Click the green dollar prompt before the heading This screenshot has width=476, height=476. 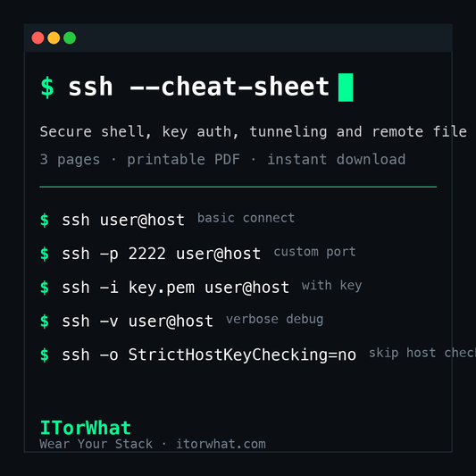[x=47, y=88]
